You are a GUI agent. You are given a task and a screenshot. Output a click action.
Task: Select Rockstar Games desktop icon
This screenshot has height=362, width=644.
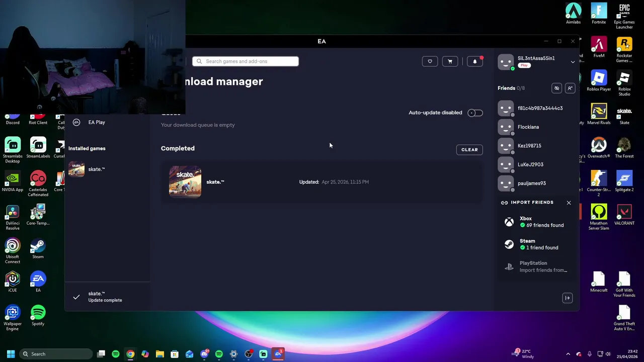click(x=624, y=50)
